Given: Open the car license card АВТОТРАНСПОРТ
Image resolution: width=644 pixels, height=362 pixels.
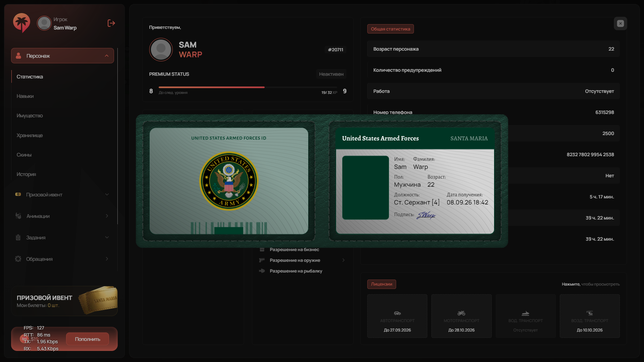Looking at the screenshot, I should point(397,316).
